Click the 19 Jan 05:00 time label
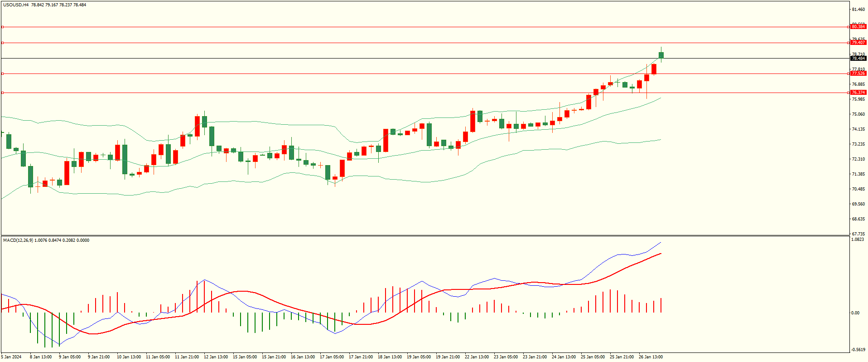Viewport: 868px width, 362px height. [419, 357]
